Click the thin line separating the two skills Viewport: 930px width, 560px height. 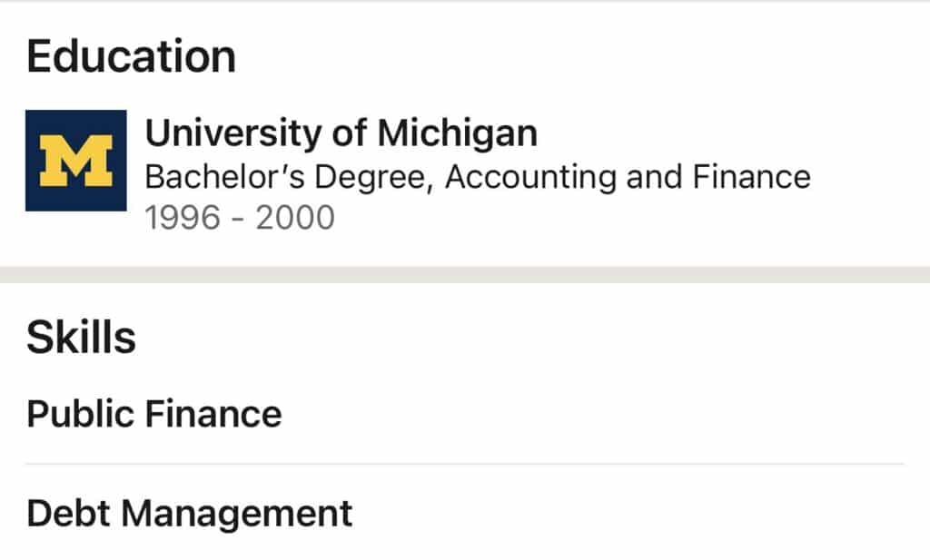pos(465,464)
